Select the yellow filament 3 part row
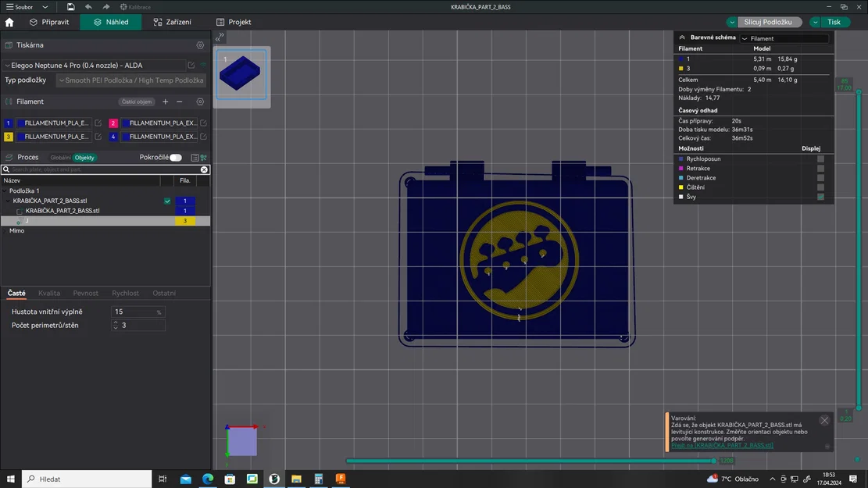868x488 pixels. click(x=105, y=221)
